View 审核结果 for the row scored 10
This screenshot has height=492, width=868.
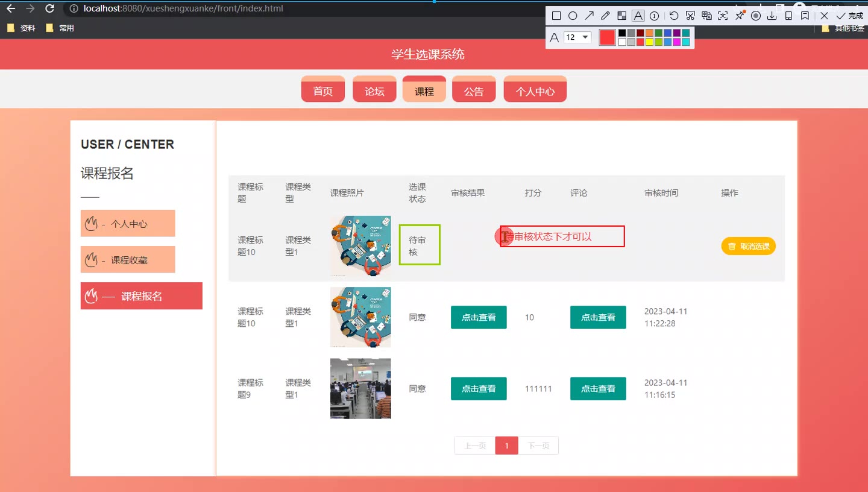point(479,317)
